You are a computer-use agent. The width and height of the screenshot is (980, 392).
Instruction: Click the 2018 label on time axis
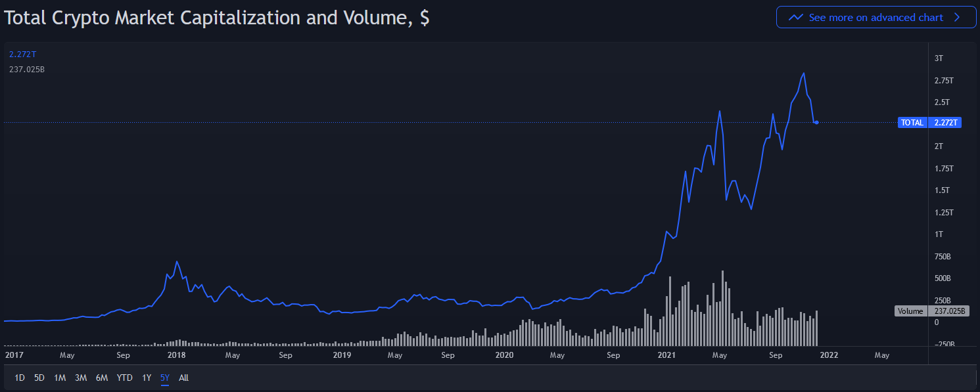click(x=176, y=355)
